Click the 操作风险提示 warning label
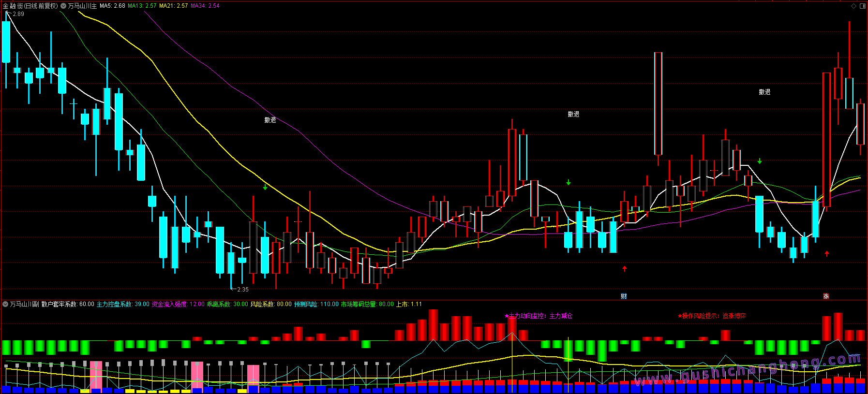 [x=712, y=316]
